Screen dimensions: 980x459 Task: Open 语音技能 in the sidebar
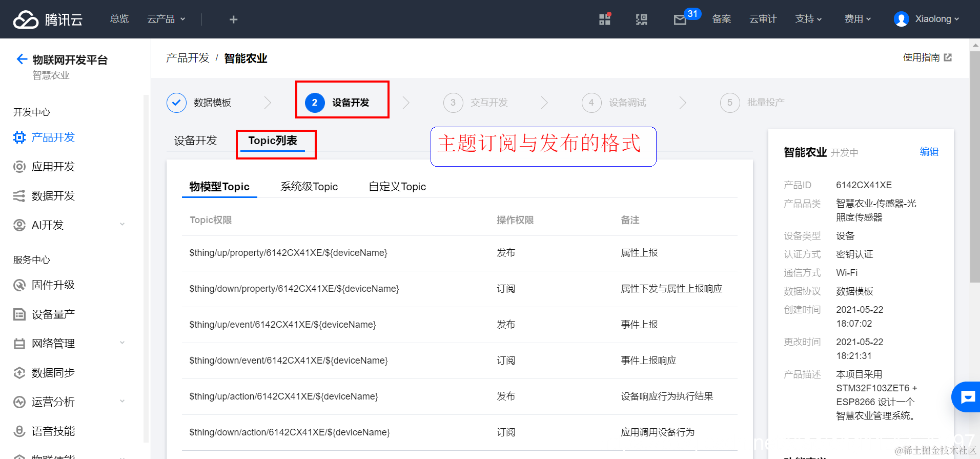(x=53, y=431)
